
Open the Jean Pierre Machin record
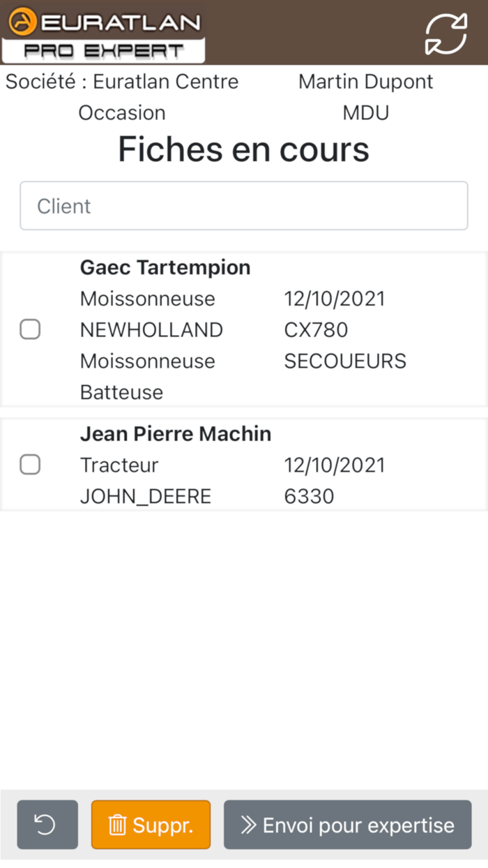[x=176, y=434]
